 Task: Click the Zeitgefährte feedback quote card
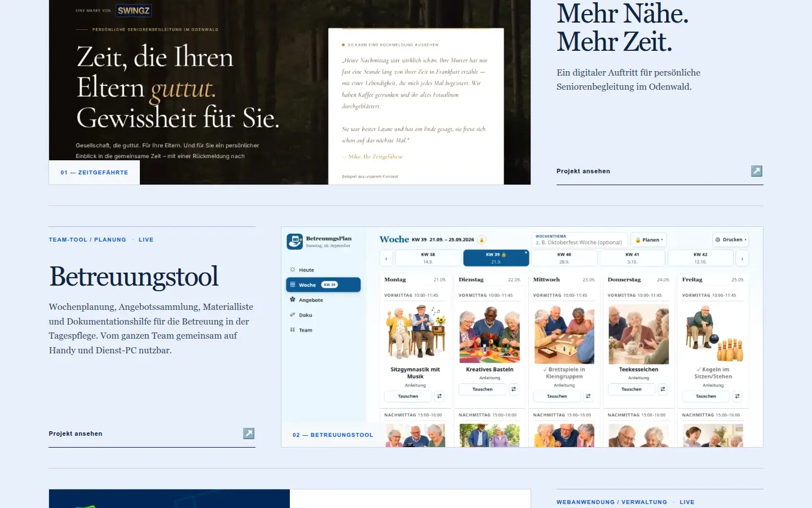pyautogui.click(x=416, y=106)
